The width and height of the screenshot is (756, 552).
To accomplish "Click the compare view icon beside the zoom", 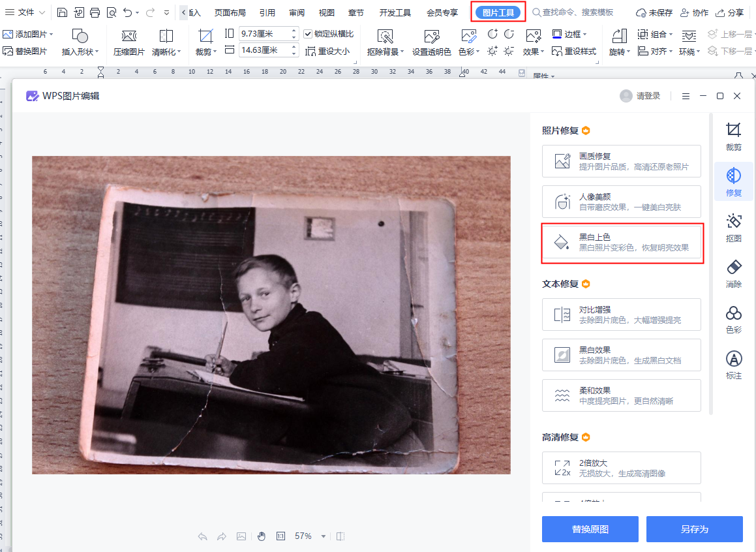I will point(340,536).
